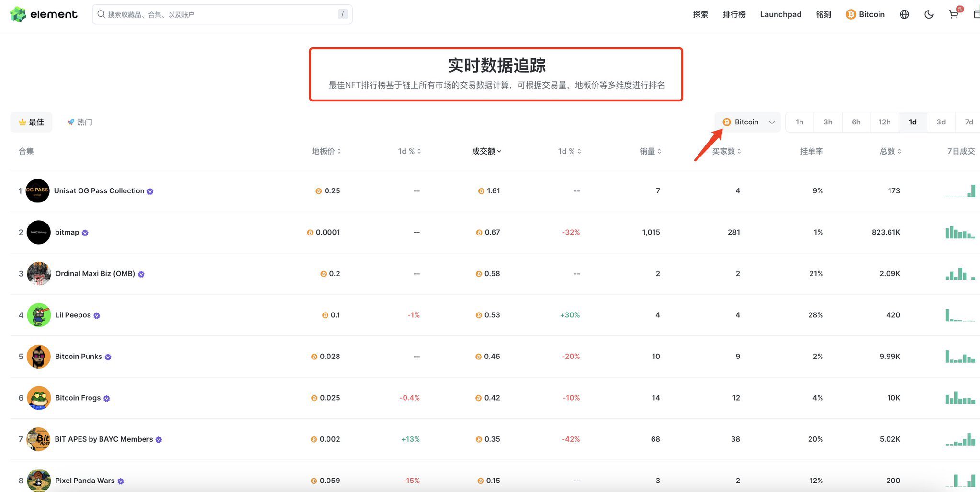Click BIT APES avatar

[x=39, y=439]
